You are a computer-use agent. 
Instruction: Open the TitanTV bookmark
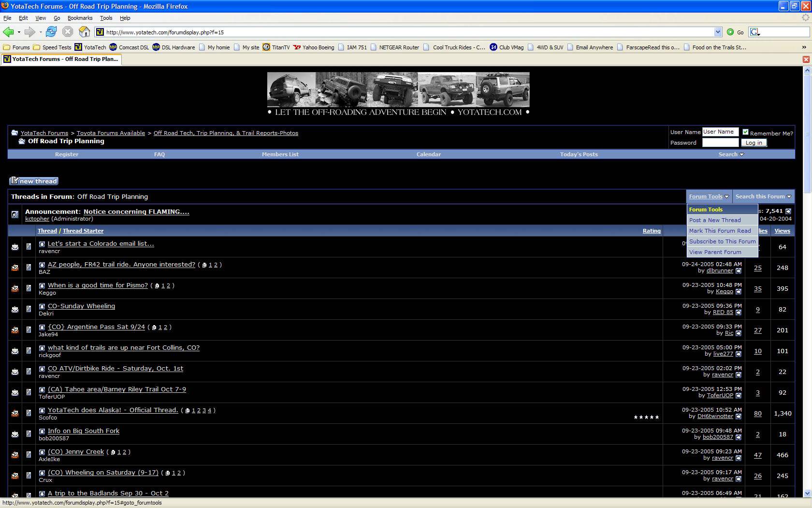tap(276, 47)
